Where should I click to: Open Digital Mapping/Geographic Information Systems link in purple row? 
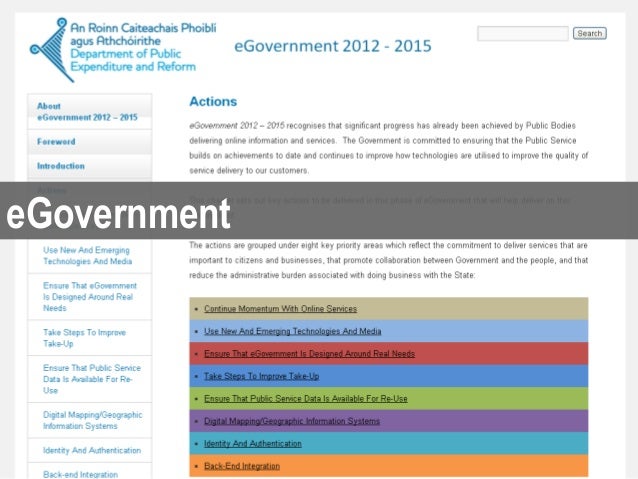(292, 421)
